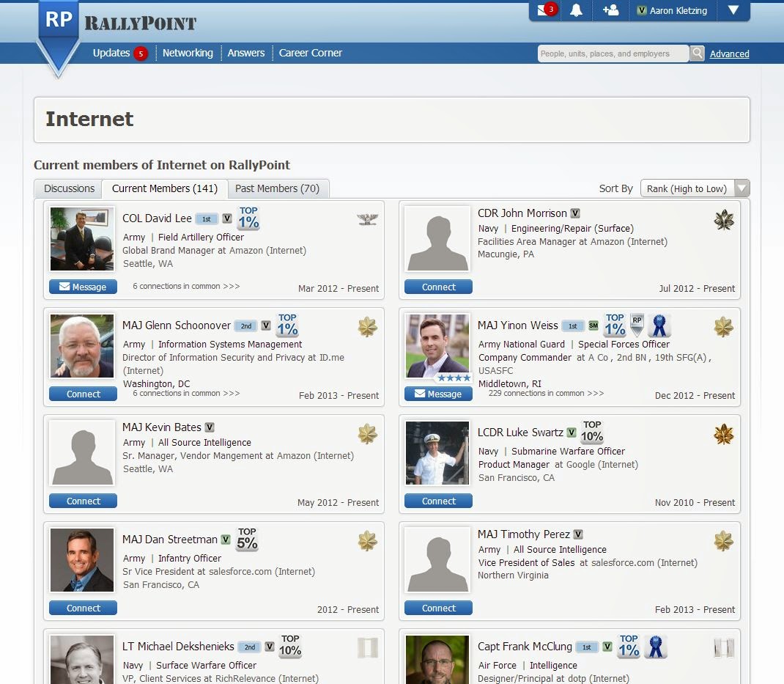Click 1st connection badge beside David Lee
This screenshot has height=684, width=784.
point(207,219)
